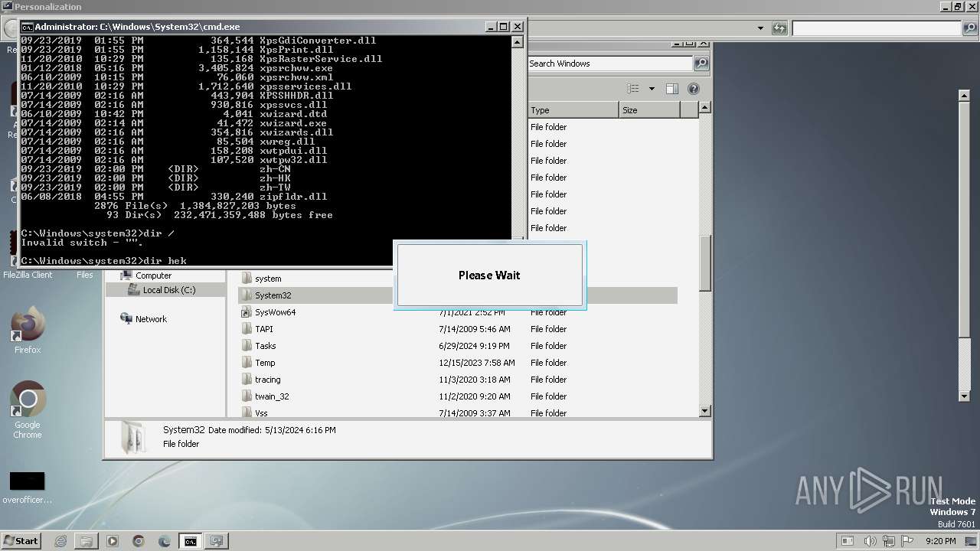980x551 pixels.
Task: Select the Temp folder
Action: [x=257, y=363]
